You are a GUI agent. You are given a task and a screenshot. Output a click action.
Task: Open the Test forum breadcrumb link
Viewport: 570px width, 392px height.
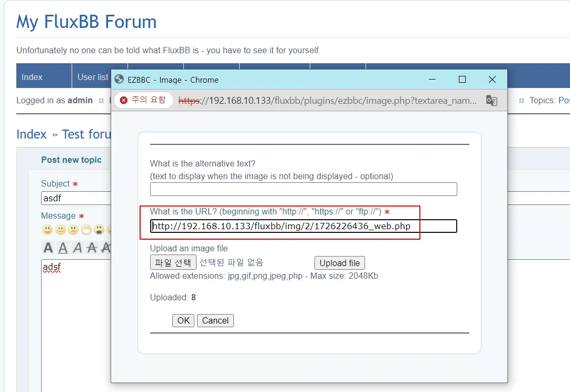[x=86, y=134]
